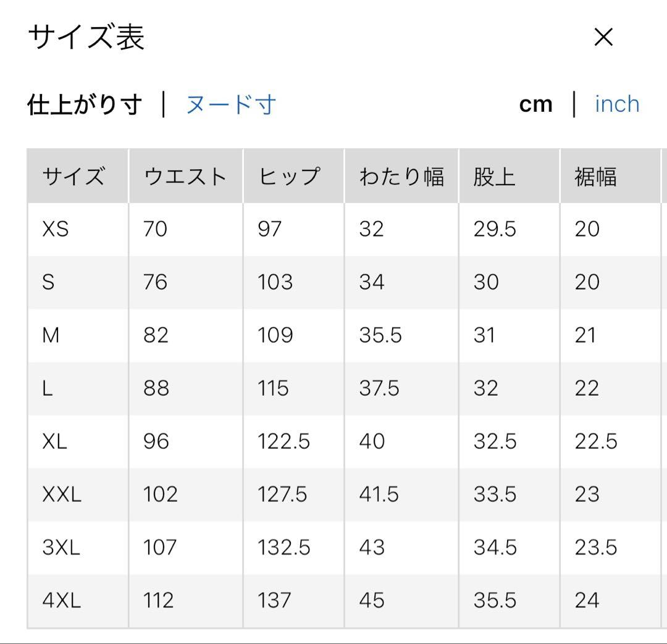Click the ウエスト column header

coord(185,177)
